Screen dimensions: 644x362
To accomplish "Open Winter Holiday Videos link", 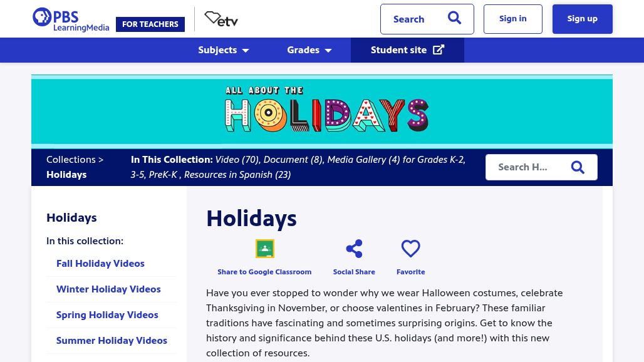I will [108, 289].
